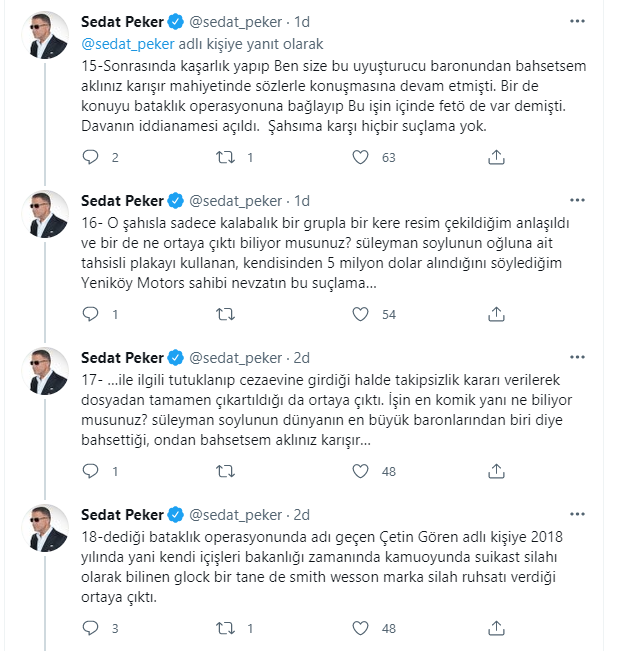Like tweet 18 about silah ruhsatı
This screenshot has height=651, width=624.
point(360,628)
